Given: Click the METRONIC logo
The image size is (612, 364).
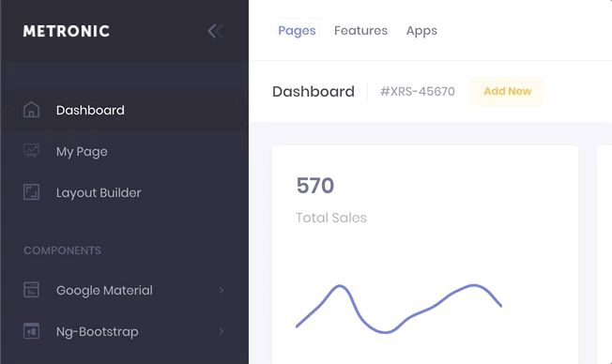Looking at the screenshot, I should [67, 31].
